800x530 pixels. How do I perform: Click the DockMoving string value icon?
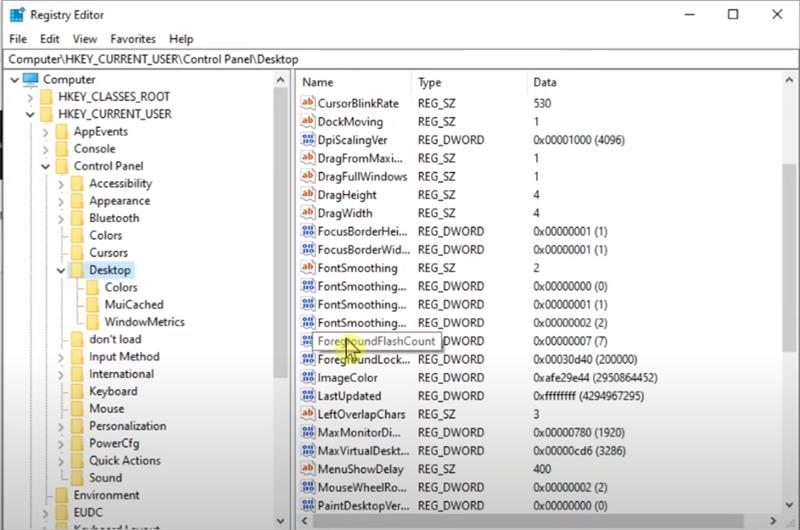click(308, 121)
